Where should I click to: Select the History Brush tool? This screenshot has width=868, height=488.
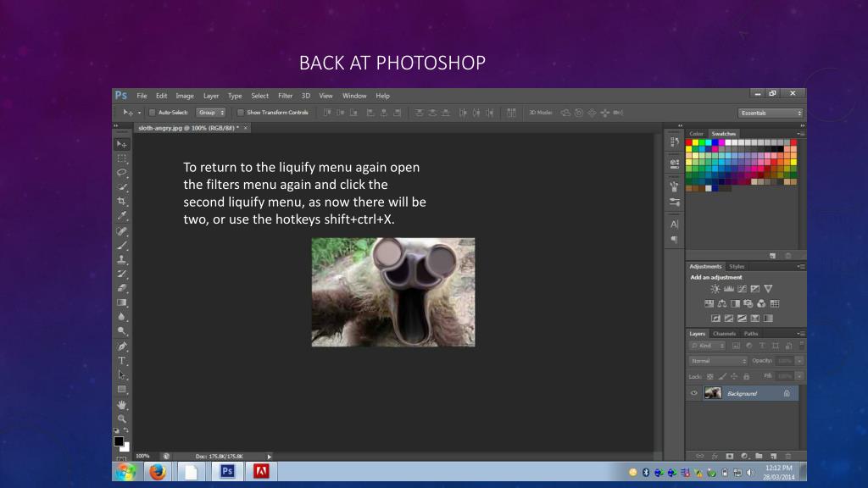pos(122,274)
